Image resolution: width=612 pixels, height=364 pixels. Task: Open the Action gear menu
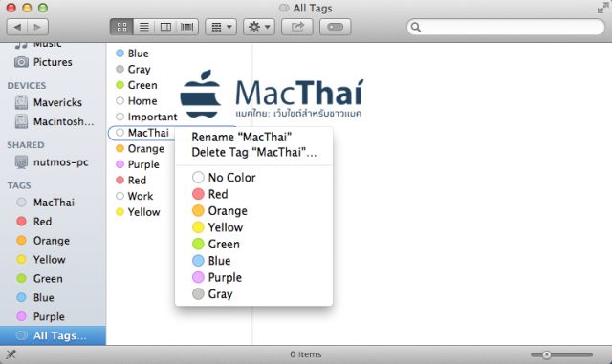pyautogui.click(x=259, y=27)
